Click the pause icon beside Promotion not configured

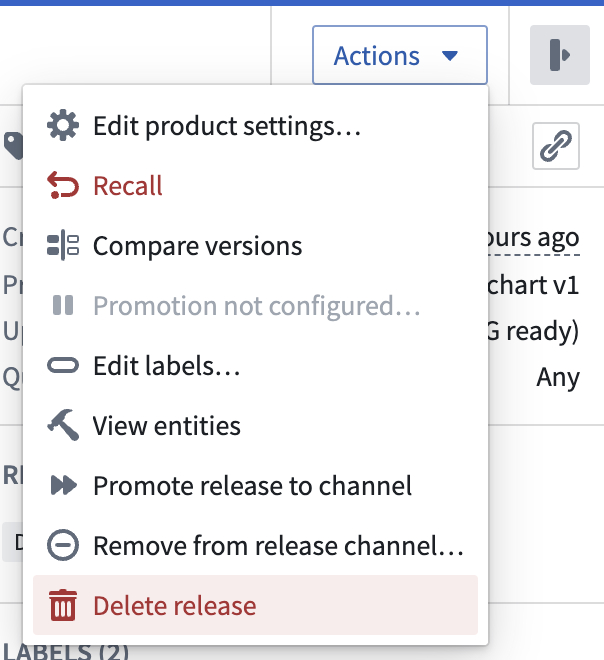pos(63,305)
